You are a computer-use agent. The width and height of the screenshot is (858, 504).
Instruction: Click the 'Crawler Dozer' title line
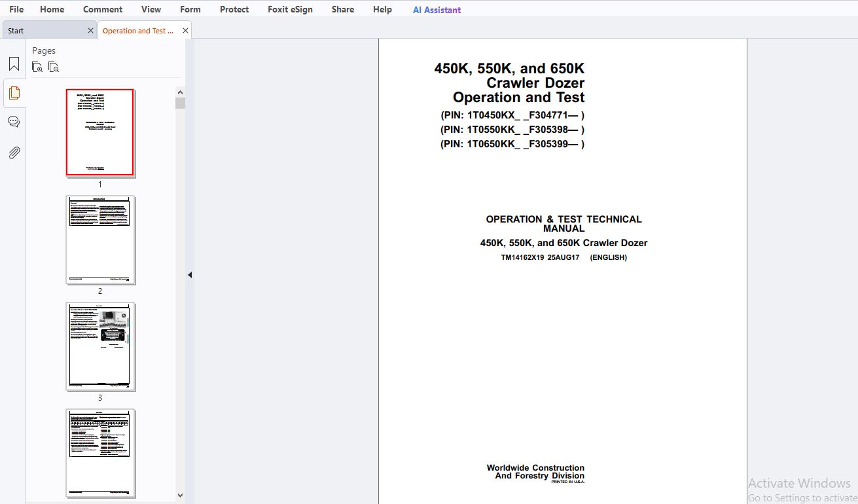coord(535,83)
